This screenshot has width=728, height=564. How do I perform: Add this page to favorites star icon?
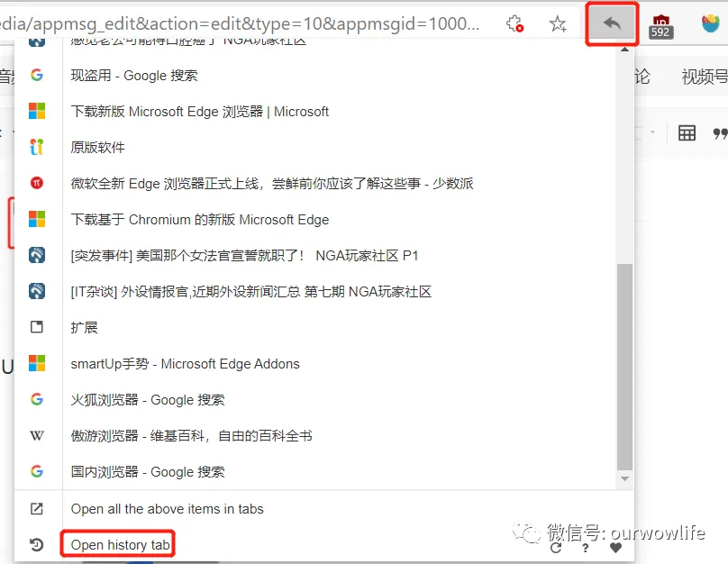click(x=558, y=23)
